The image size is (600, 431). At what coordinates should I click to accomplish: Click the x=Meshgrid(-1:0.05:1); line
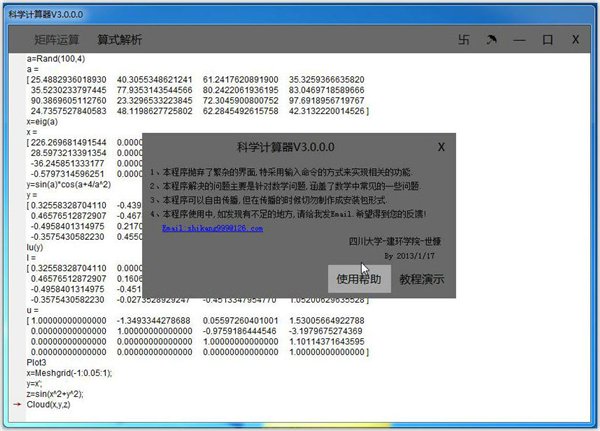69,373
